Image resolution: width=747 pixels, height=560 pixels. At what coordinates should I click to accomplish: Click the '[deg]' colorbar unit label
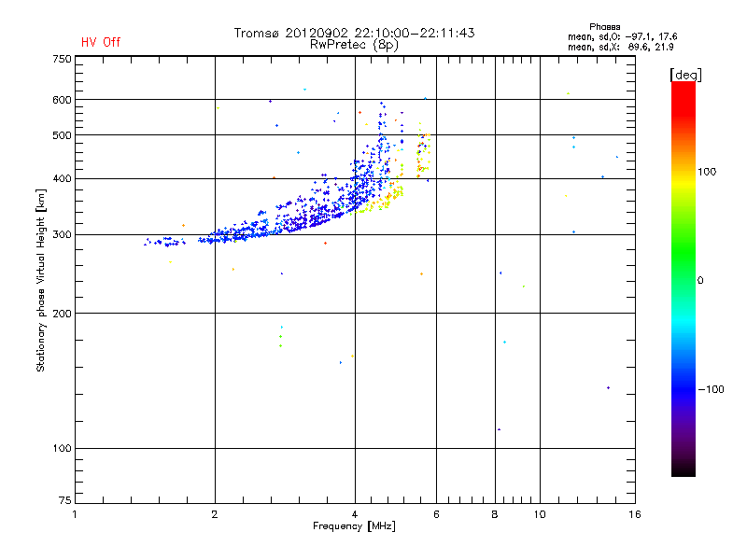click(x=685, y=75)
